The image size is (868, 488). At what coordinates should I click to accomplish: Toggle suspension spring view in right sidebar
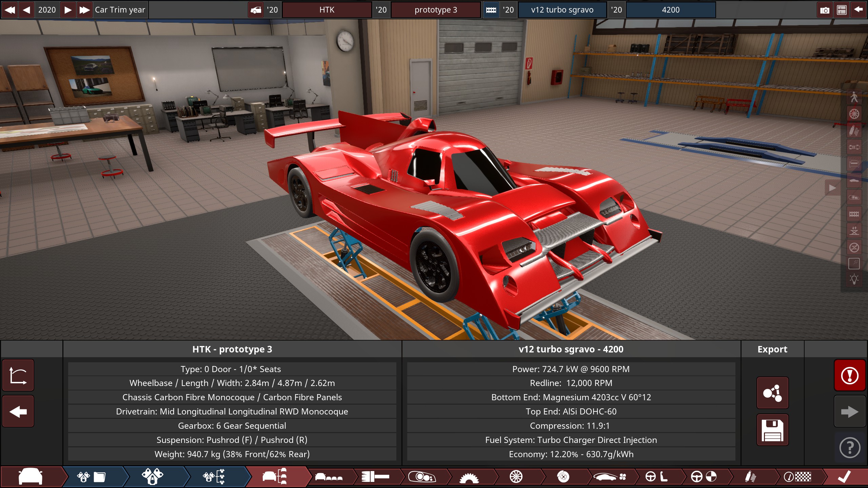click(x=854, y=130)
